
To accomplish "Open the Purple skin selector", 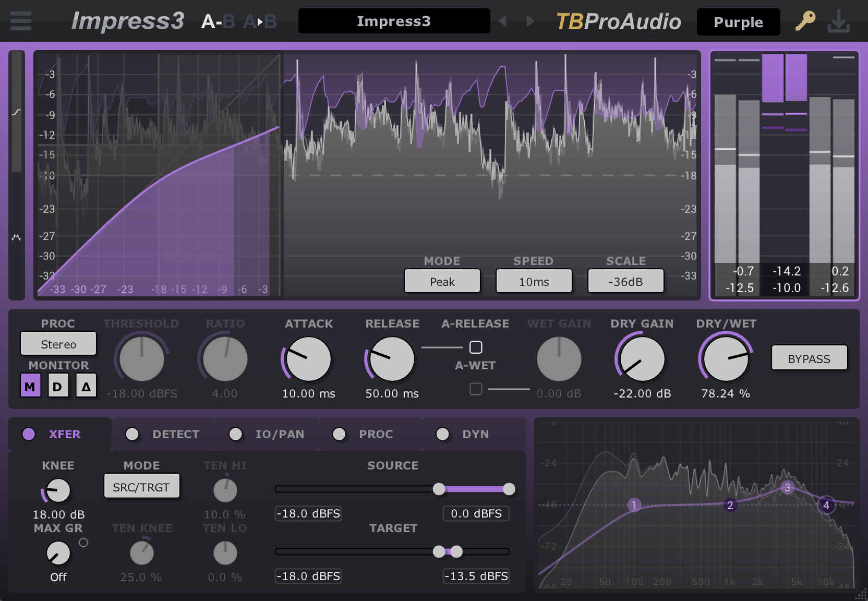I will click(738, 22).
